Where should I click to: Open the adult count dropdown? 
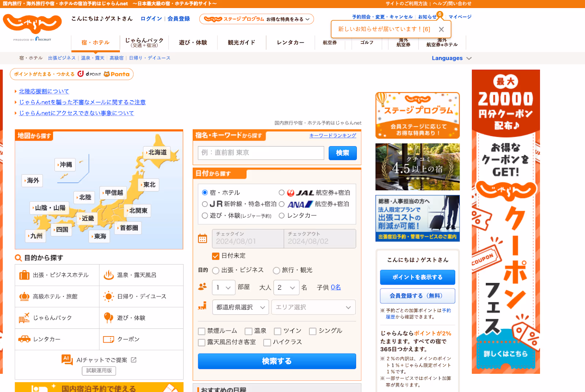(287, 288)
